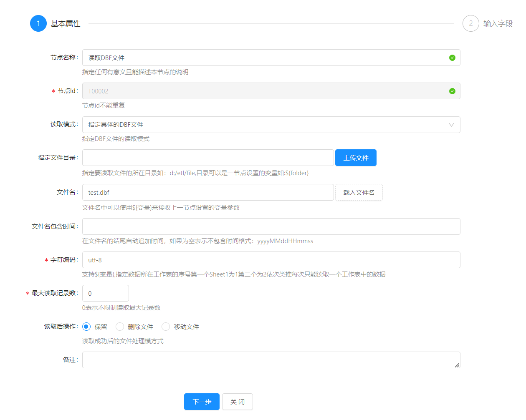The width and height of the screenshot is (526, 420).
Task: Click green checkmark in 节点名称 field
Action: click(x=452, y=58)
